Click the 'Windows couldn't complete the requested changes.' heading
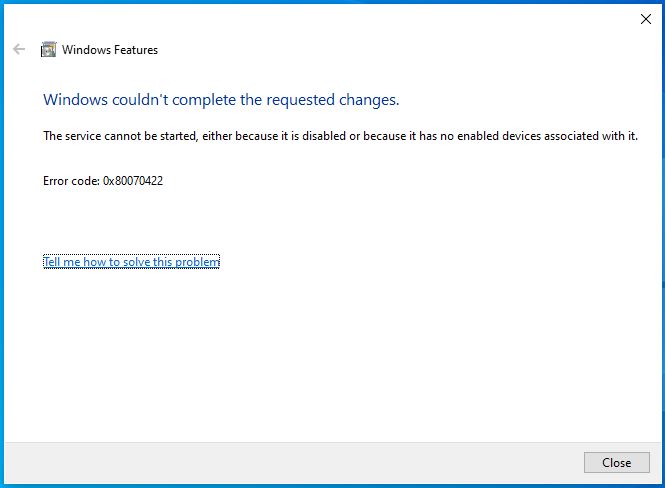665x488 pixels. click(x=221, y=100)
